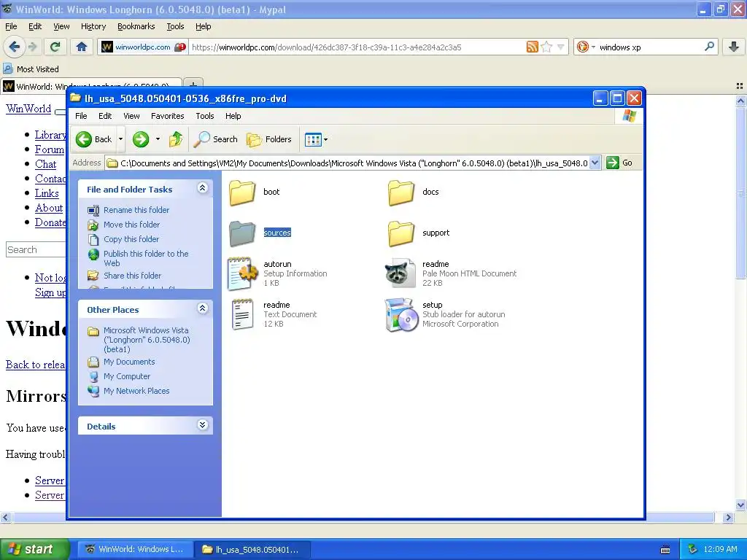Click Publish this folder to Web
This screenshot has height=560, width=747.
[x=146, y=258]
